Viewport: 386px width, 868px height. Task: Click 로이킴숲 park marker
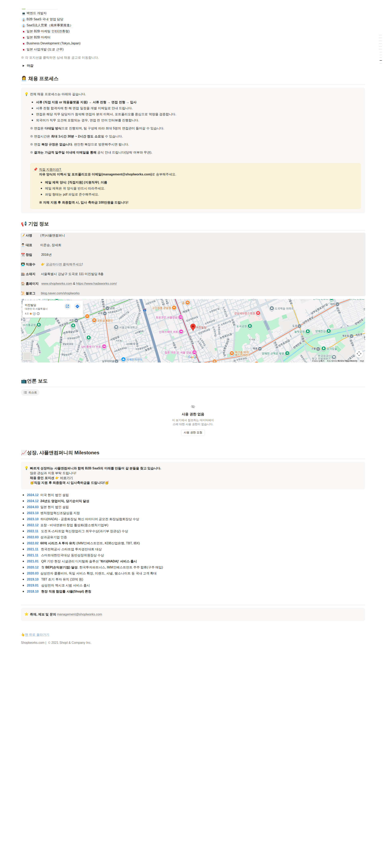(x=324, y=348)
